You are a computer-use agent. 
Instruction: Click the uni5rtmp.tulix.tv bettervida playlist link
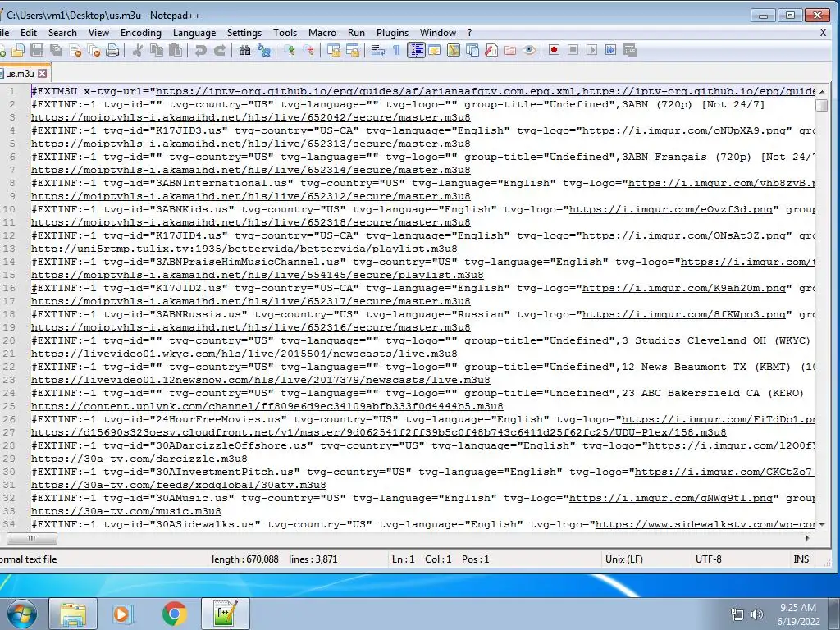coord(244,249)
